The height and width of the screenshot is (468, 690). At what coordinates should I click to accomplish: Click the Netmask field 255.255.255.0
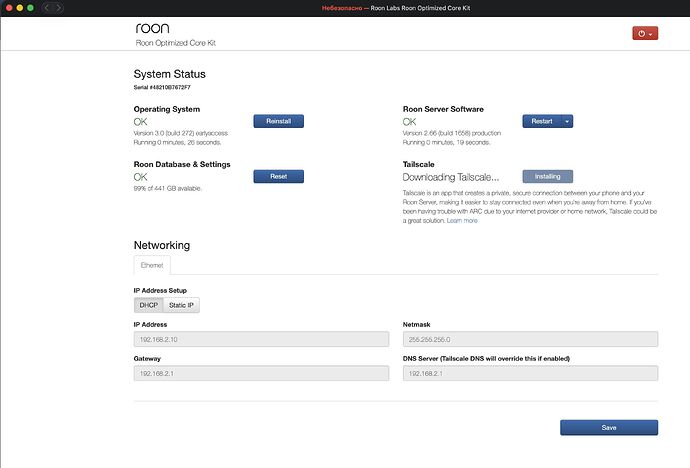(x=530, y=339)
